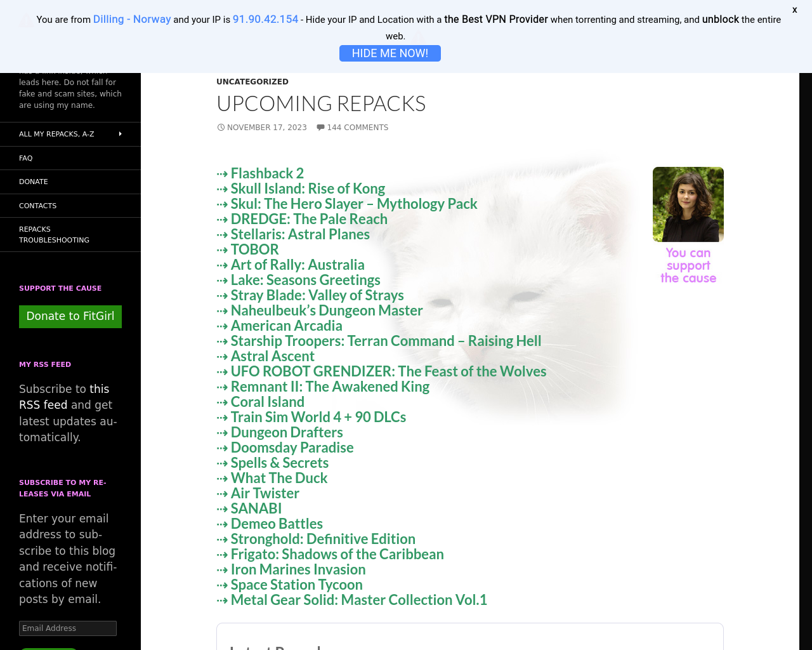Click the portrait thumbnail image
Image resolution: width=812 pixels, height=650 pixels.
coord(688,204)
